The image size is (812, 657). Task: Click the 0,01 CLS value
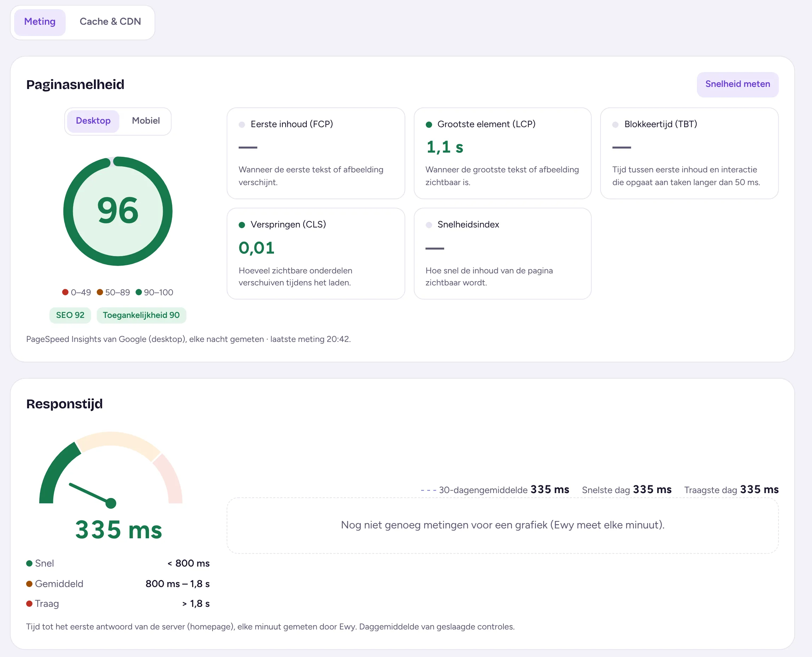tap(256, 248)
